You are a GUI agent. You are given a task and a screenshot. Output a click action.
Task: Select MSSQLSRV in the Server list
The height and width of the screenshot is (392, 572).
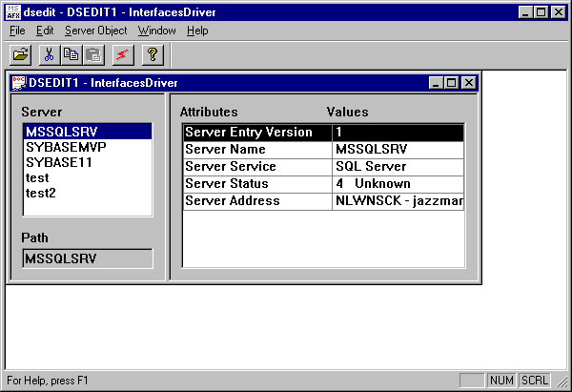[88, 132]
